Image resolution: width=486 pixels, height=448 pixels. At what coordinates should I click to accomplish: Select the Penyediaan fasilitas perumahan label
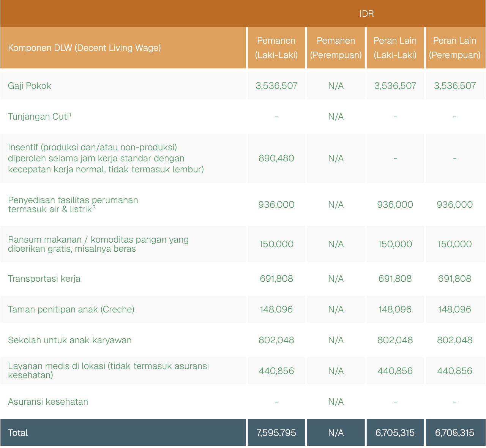click(73, 205)
